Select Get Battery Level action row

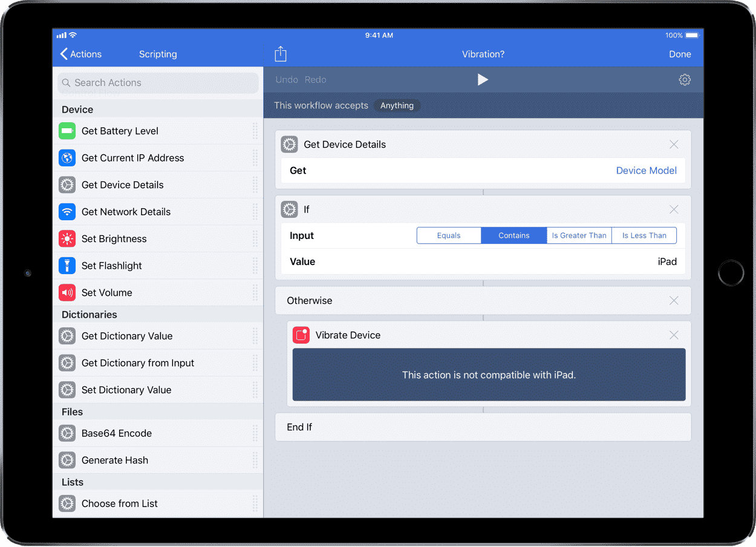point(158,131)
